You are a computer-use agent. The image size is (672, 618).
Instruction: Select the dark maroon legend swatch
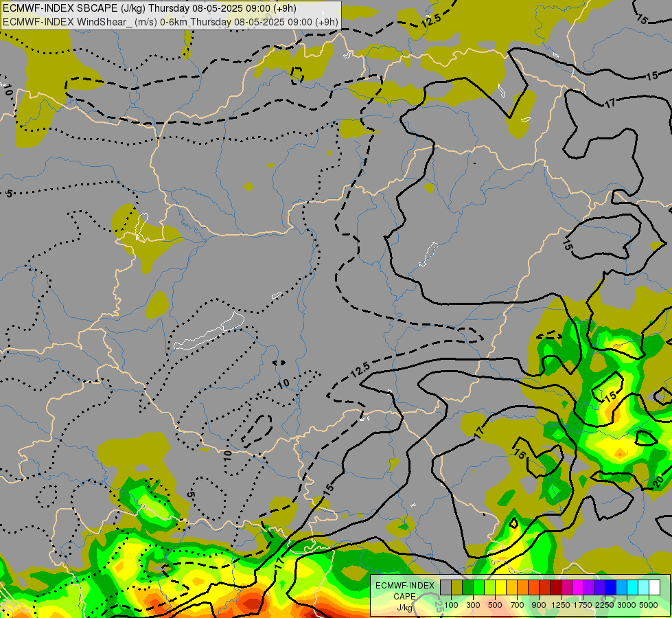pos(555,588)
